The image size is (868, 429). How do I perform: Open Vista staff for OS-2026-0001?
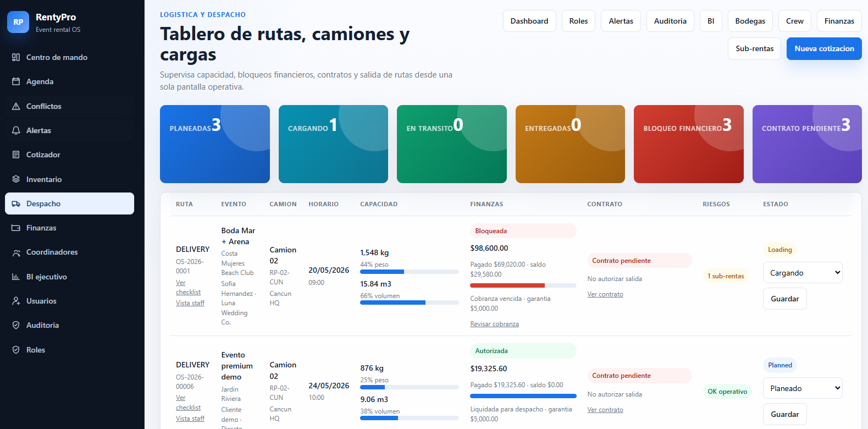(x=190, y=303)
